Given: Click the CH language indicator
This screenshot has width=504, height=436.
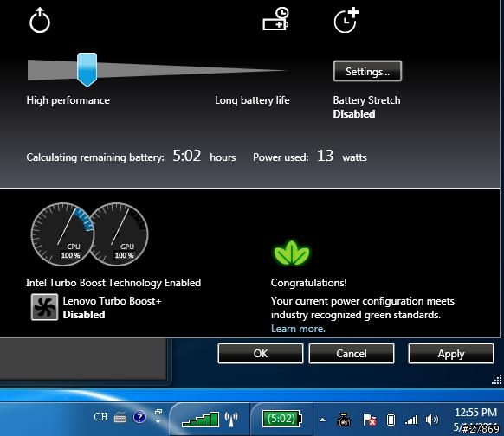Looking at the screenshot, I should 100,416.
